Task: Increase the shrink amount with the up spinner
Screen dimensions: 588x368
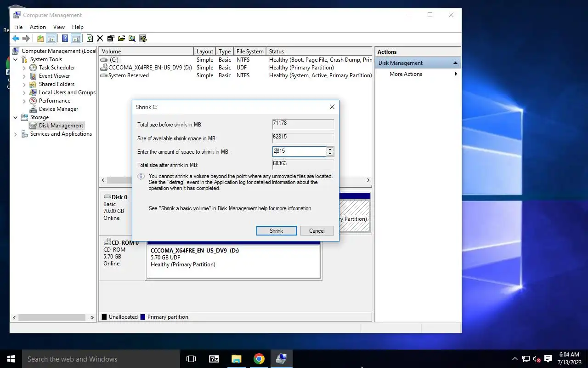Action: (x=330, y=149)
